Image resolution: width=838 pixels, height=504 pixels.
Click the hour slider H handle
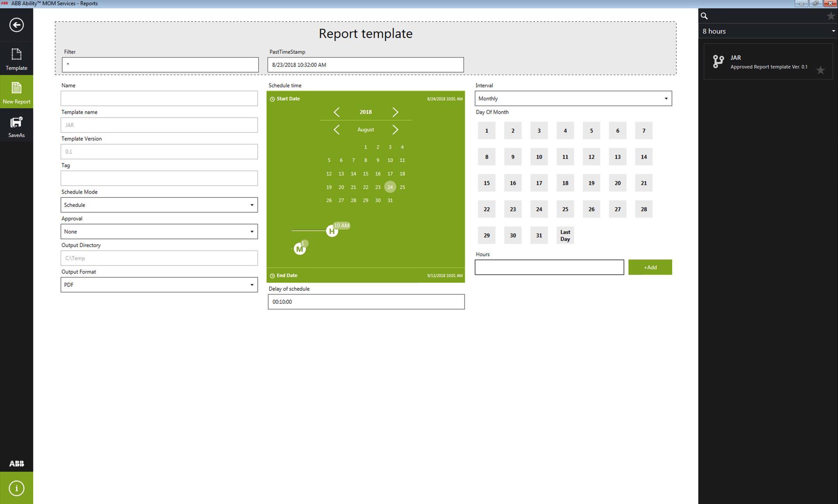point(332,231)
